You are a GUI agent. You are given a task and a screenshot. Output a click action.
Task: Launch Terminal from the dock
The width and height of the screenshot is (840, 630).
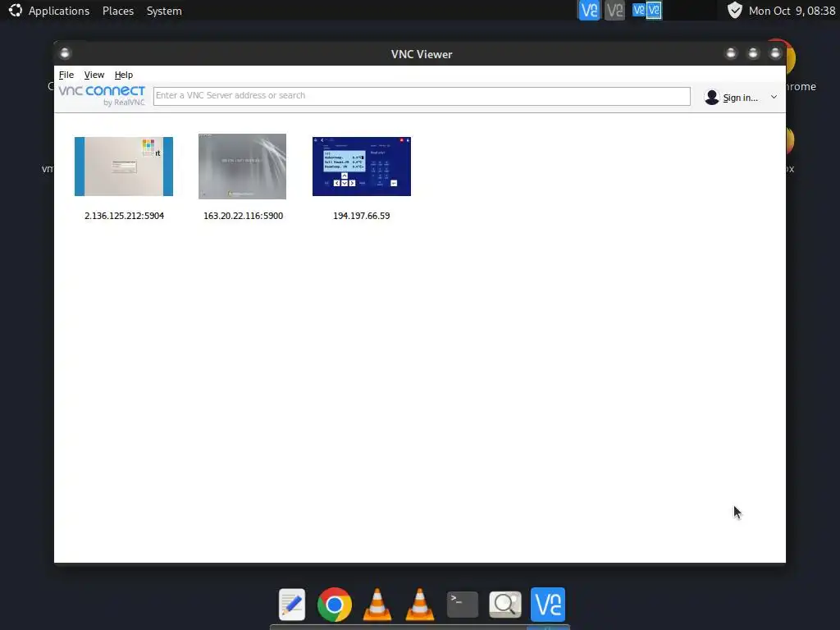(x=463, y=605)
